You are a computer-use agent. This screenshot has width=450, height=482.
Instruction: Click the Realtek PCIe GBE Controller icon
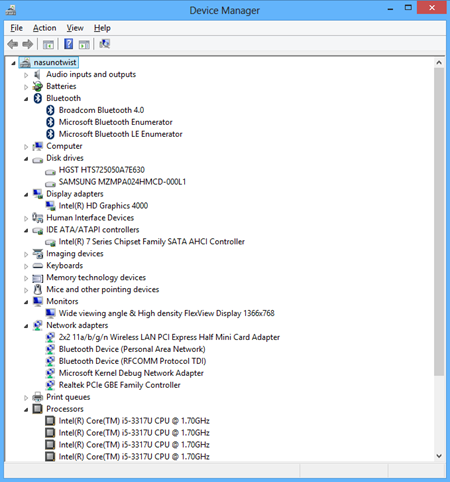(x=50, y=385)
